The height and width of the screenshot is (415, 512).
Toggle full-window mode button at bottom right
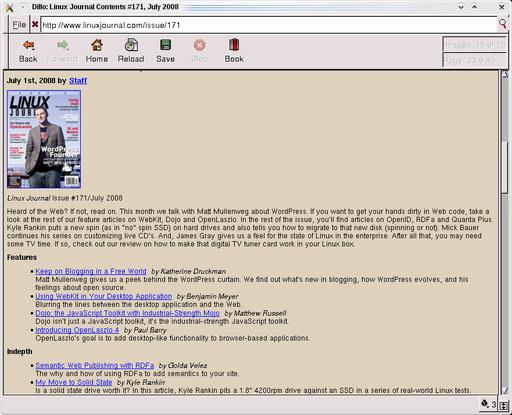point(504,405)
